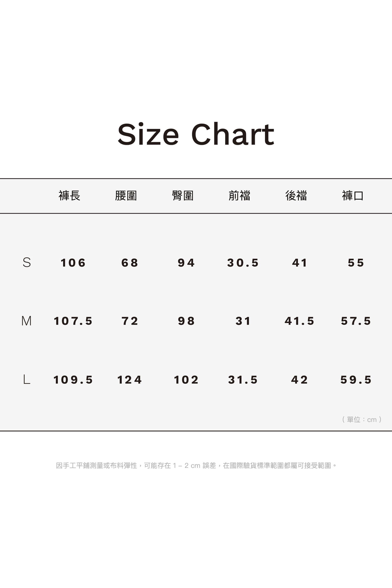Select the 後襠 column header
392x588 pixels.
pos(296,196)
